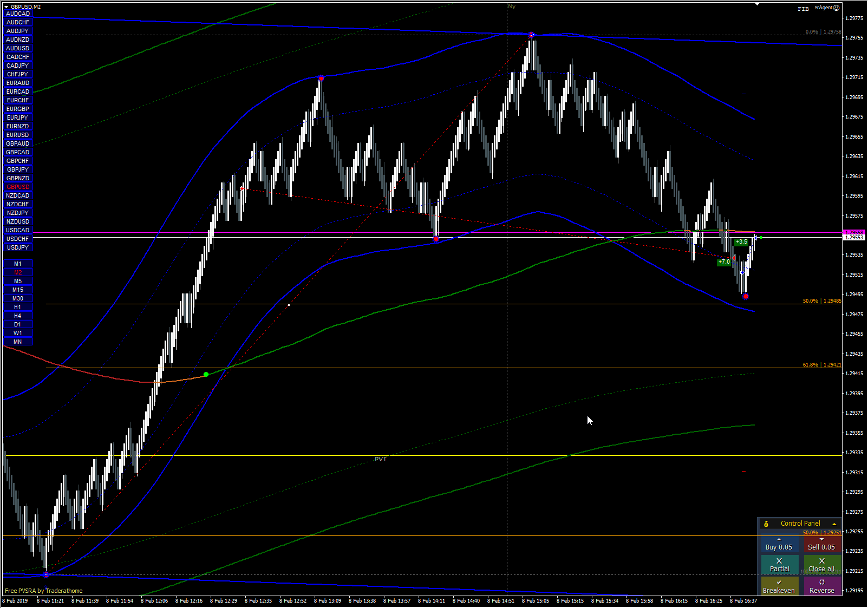Switch chart to CADCHF symbol
Screen dimensions: 868x608
point(18,57)
